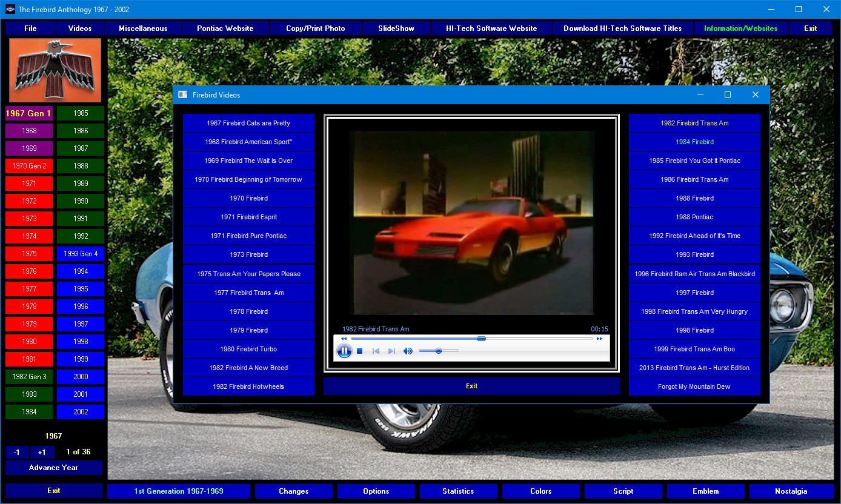Click the main window app icon
841x504 pixels.
[10, 9]
